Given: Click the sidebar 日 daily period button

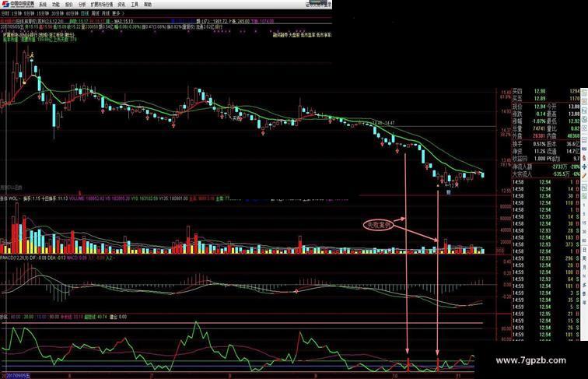Looking at the screenshot, I should (584, 250).
